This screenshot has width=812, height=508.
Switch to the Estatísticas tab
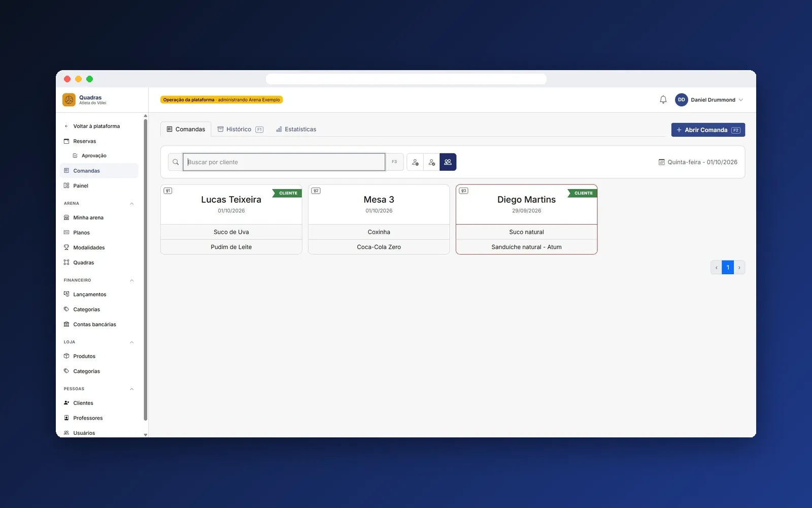click(x=296, y=129)
